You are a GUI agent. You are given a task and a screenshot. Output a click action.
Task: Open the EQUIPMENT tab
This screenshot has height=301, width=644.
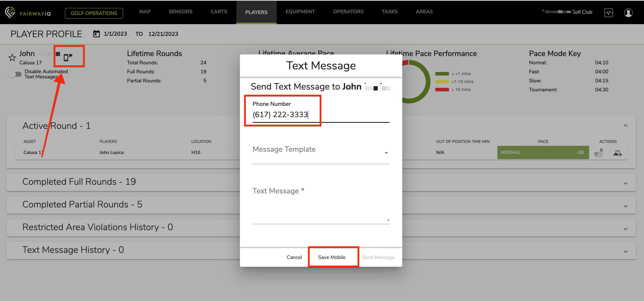click(300, 12)
